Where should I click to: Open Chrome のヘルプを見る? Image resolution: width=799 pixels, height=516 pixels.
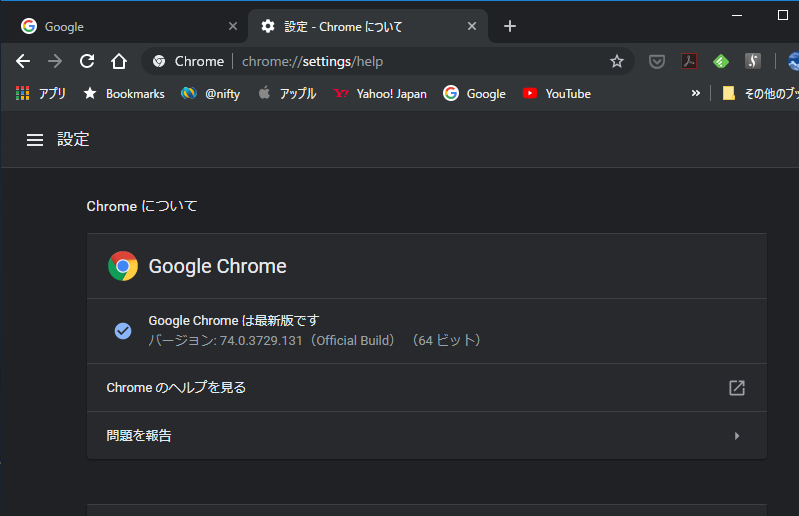click(x=427, y=388)
